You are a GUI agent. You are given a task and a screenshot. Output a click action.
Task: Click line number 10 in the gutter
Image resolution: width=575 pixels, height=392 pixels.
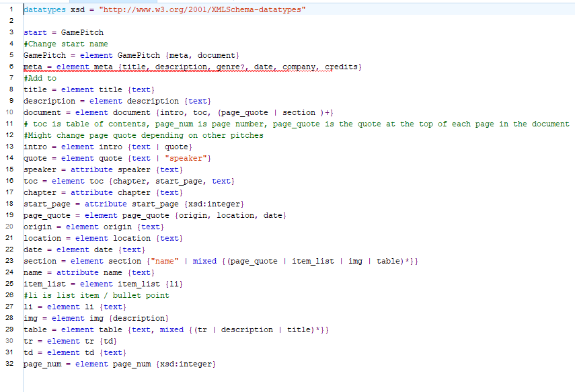(x=11, y=112)
